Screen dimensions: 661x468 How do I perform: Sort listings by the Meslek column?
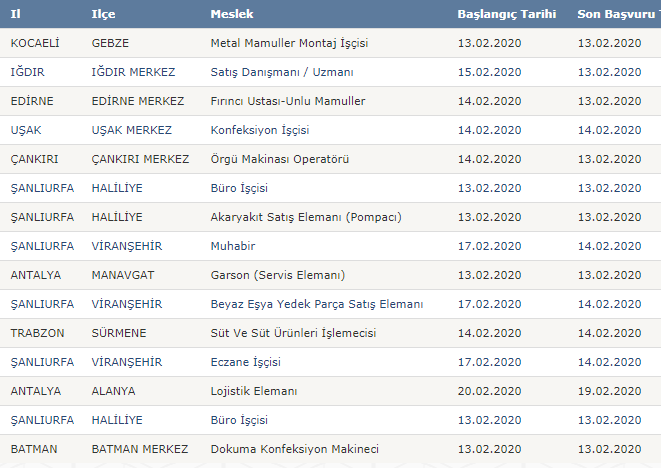[231, 15]
